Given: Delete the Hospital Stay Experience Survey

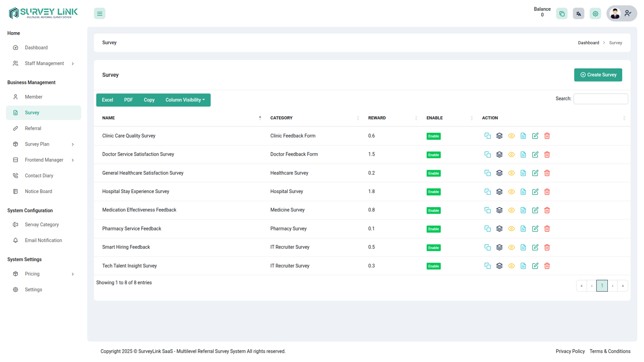Looking at the screenshot, I should click(x=547, y=192).
